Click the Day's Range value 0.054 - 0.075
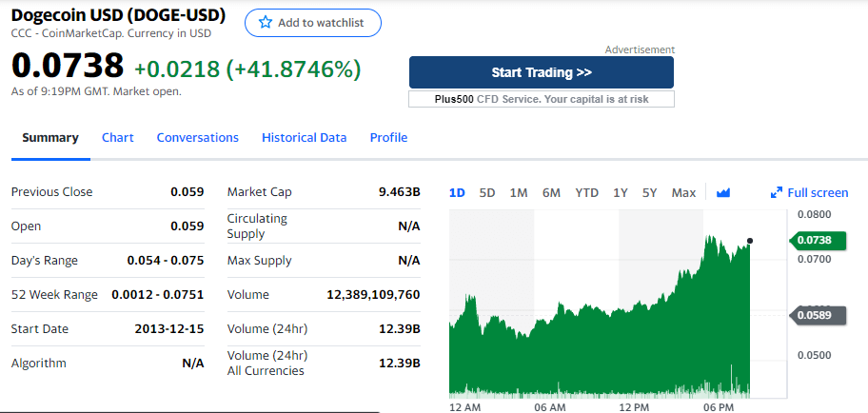 166,261
